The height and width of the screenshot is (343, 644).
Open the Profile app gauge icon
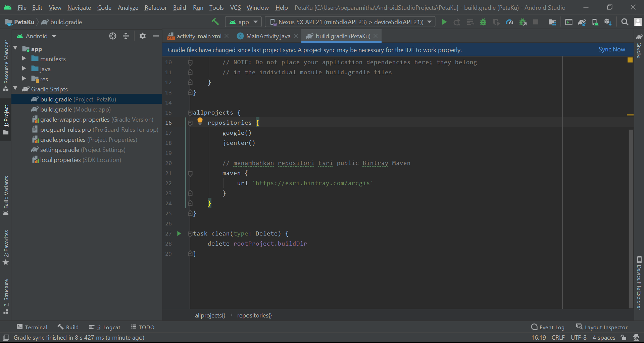(x=509, y=22)
